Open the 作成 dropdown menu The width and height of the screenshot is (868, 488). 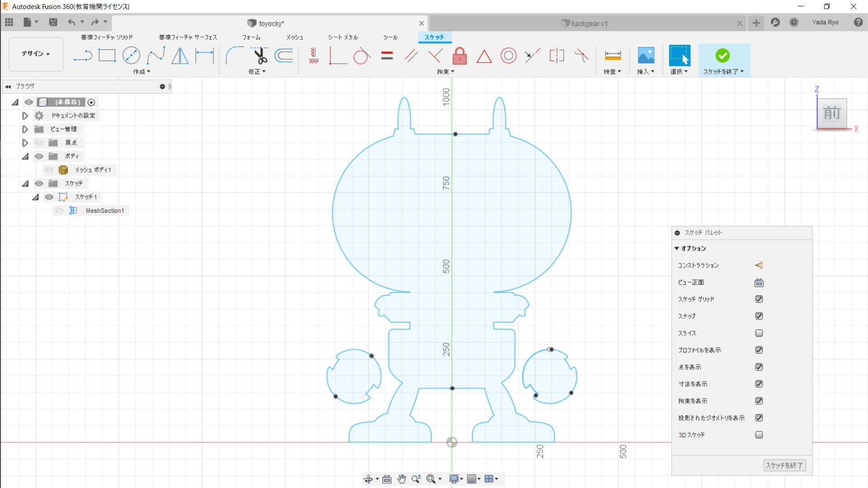point(142,71)
